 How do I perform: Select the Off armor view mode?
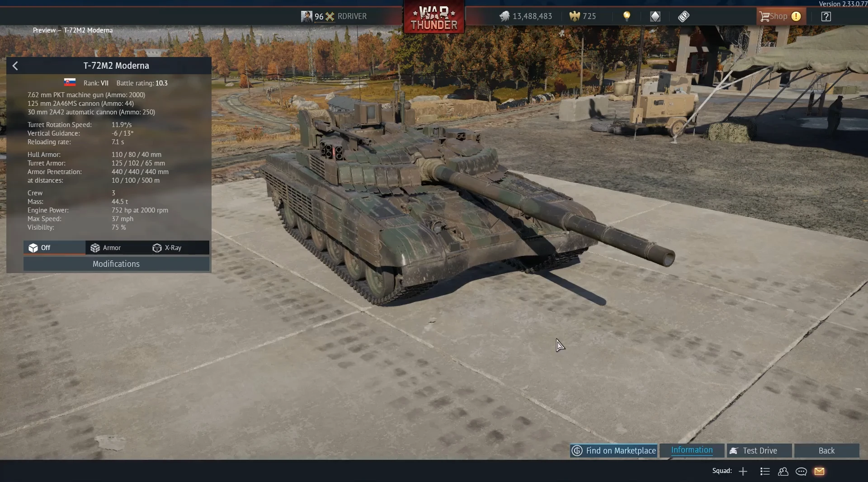coord(54,248)
